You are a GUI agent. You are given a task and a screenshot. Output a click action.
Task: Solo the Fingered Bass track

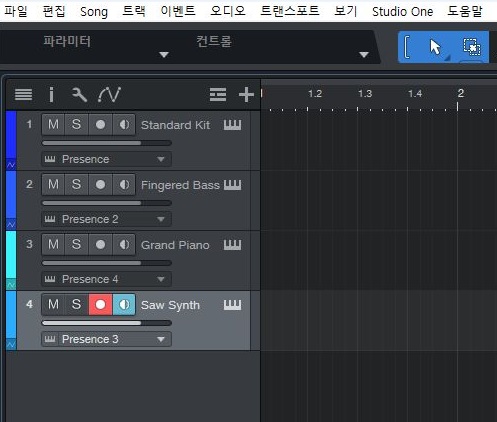click(76, 184)
